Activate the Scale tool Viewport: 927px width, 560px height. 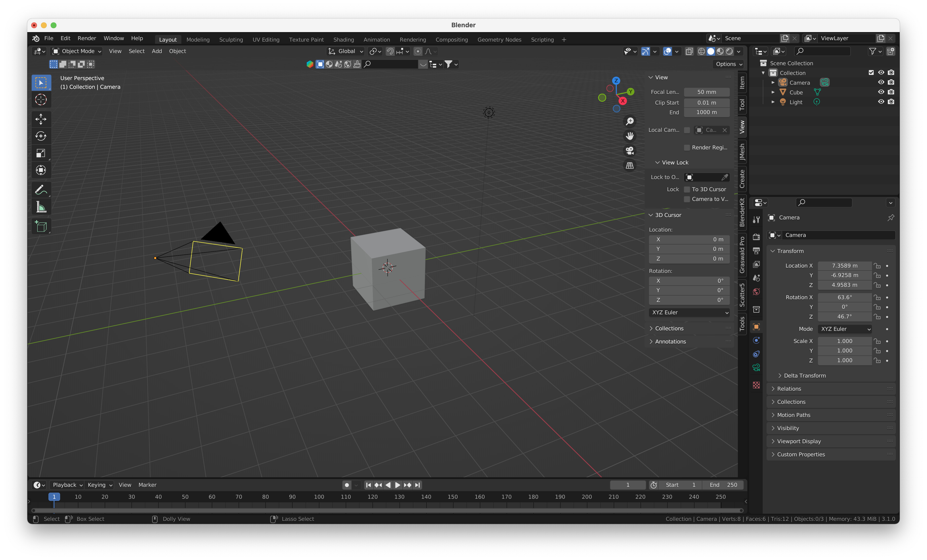(41, 153)
